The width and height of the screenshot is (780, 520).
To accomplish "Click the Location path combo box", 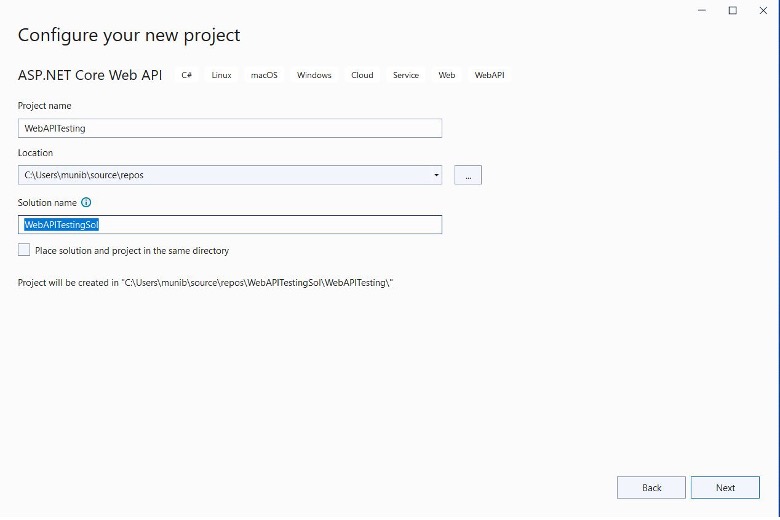I will [225, 175].
